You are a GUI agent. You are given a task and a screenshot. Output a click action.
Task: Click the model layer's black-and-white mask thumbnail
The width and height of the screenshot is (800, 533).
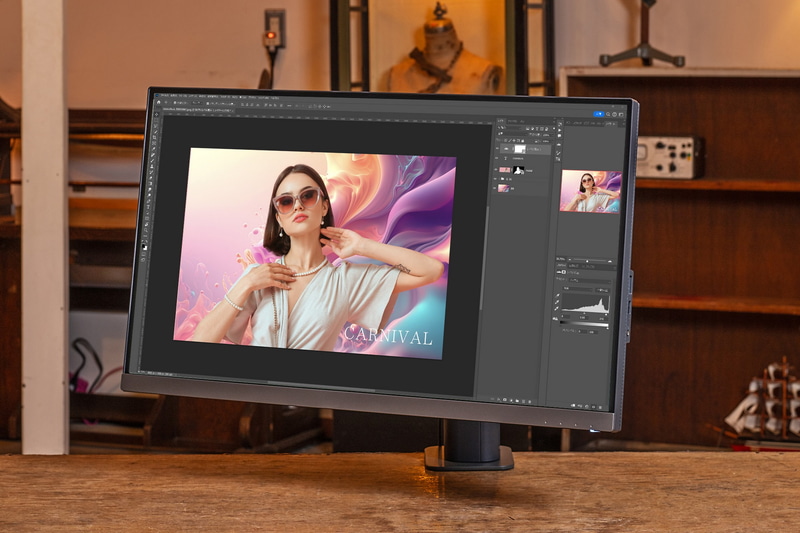point(518,170)
